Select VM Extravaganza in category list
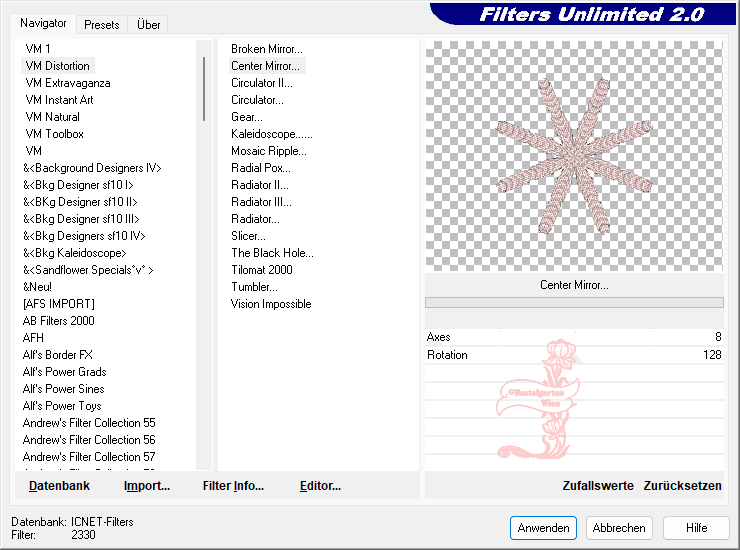Viewport: 740px width, 550px height. tap(68, 83)
